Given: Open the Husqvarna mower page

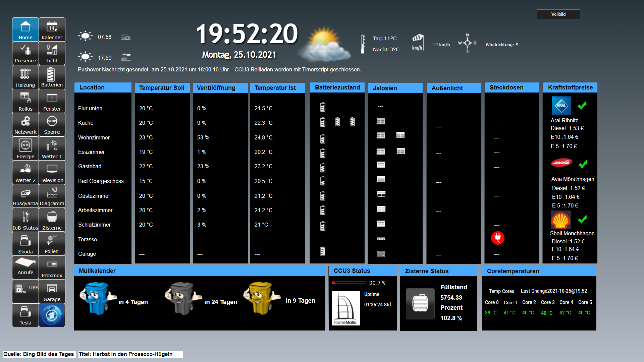Looking at the screenshot, I should tap(25, 196).
